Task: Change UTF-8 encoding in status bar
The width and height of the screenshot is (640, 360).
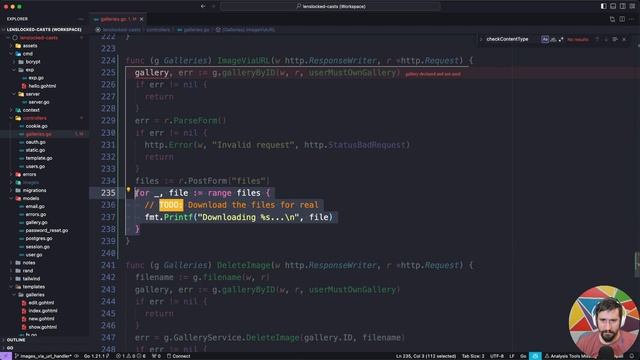Action: 496,356
